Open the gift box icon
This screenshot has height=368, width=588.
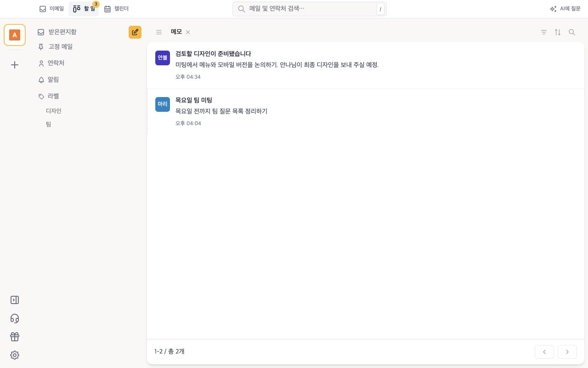pos(15,337)
